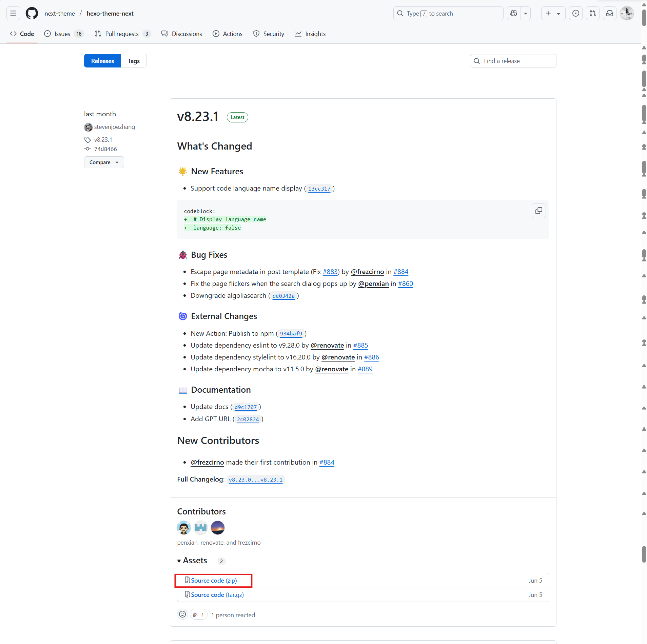Switch to the Tags tab

134,61
